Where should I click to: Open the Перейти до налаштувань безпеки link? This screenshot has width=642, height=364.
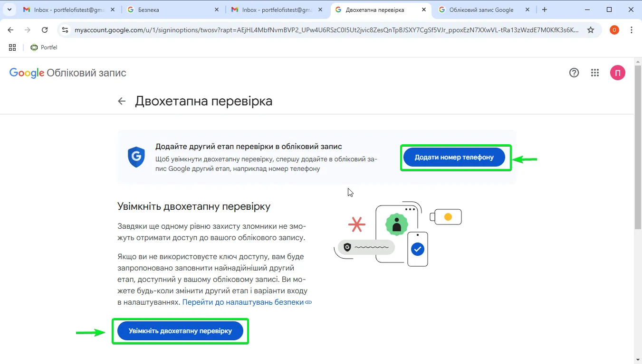coord(247,302)
